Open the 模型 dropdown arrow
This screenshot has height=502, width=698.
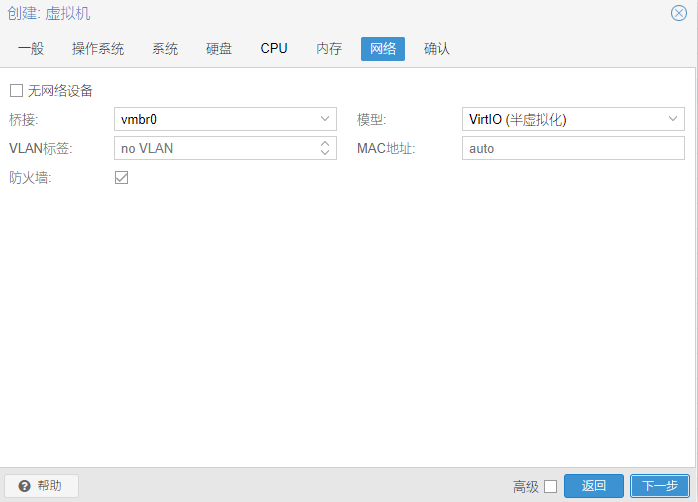pos(673,119)
